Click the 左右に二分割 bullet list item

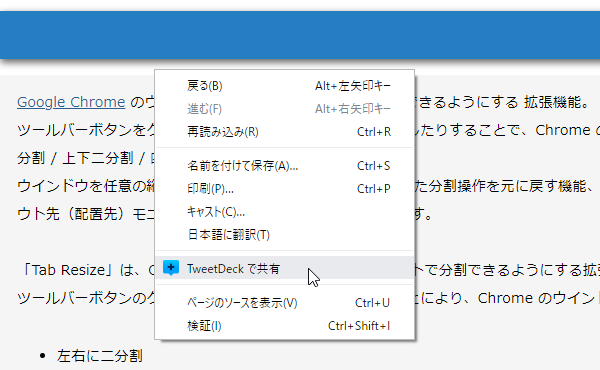click(x=100, y=356)
